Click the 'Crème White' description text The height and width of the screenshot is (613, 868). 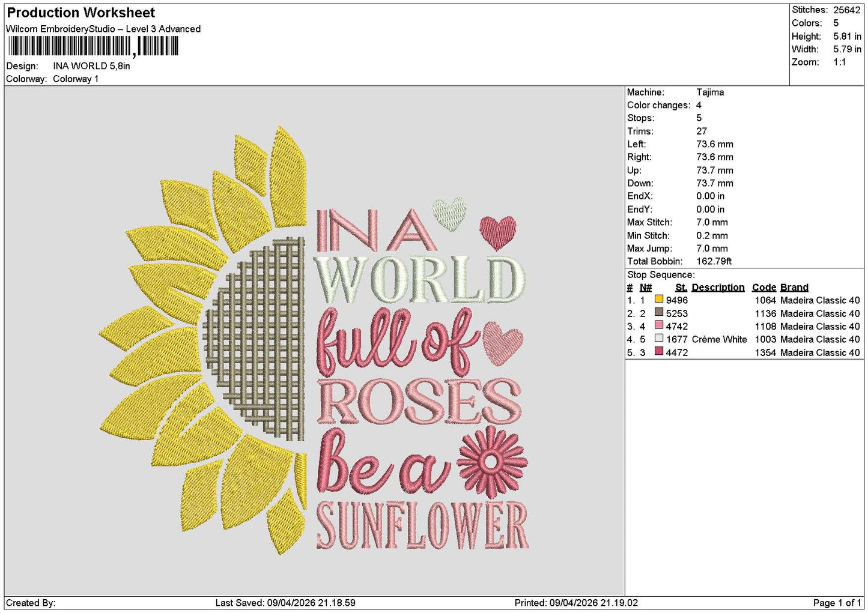tap(719, 339)
